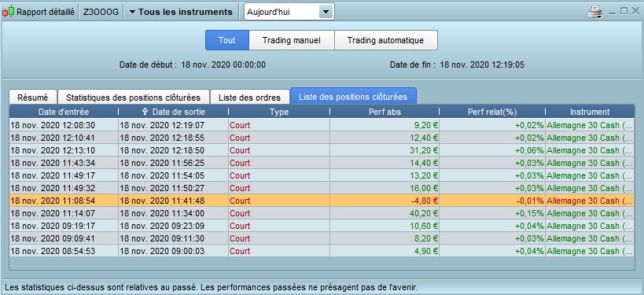
Task: Open the Liste des ordres tab
Action: click(250, 98)
